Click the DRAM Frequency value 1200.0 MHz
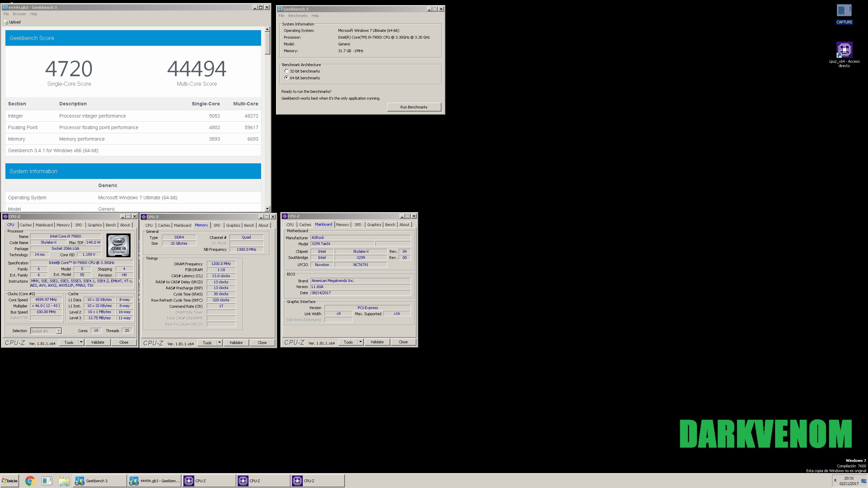Image resolution: width=868 pixels, height=488 pixels. point(221,264)
